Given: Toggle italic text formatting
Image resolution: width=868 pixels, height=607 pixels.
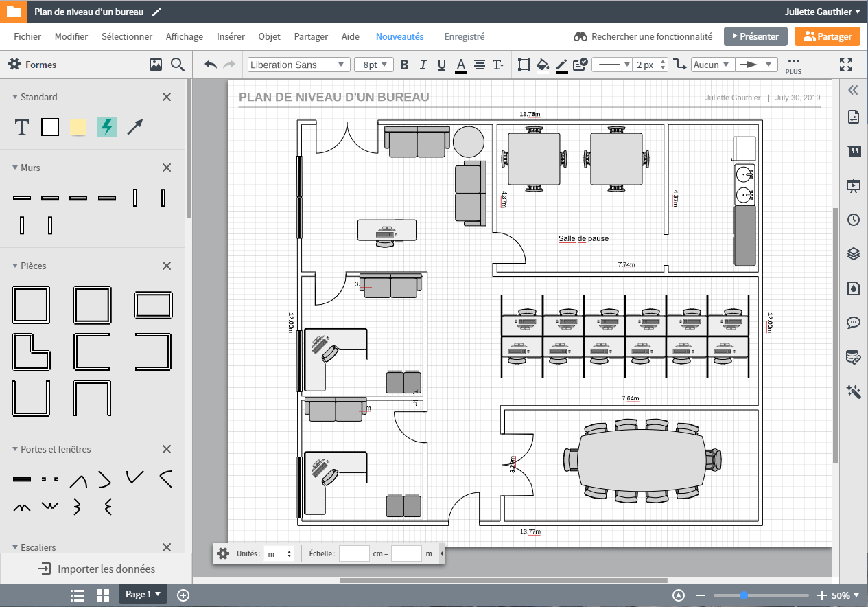Looking at the screenshot, I should pyautogui.click(x=423, y=65).
